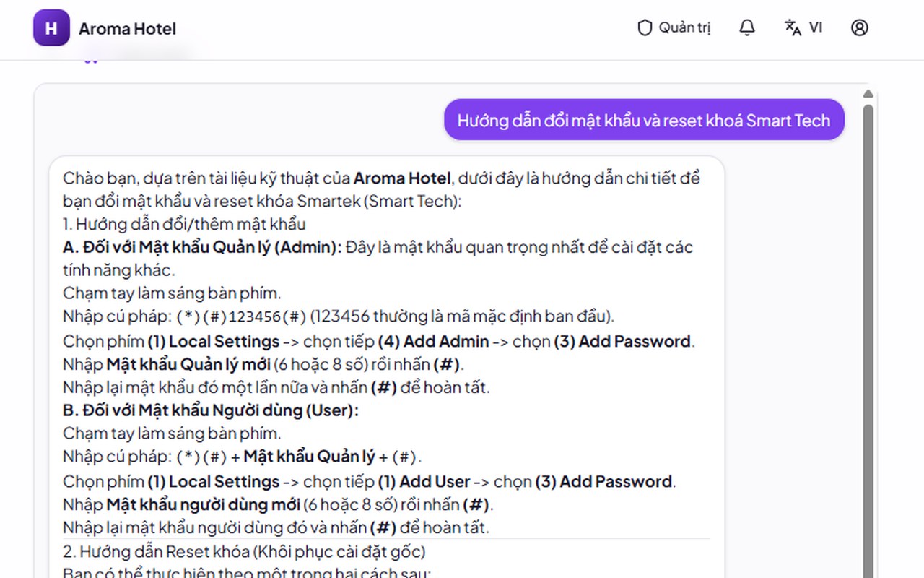Click the scrollbar up arrow
The height and width of the screenshot is (578, 924).
coord(868,94)
